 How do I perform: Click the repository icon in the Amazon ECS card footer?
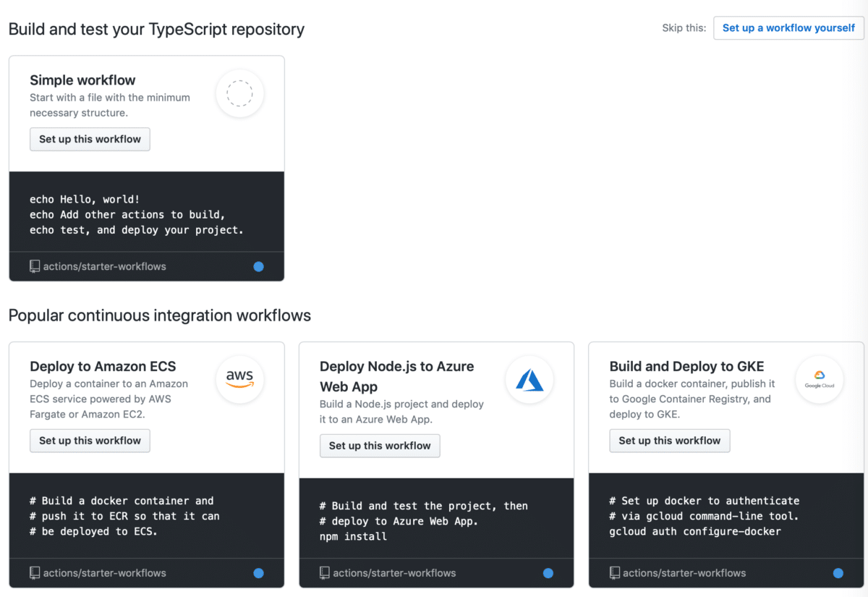click(x=35, y=573)
